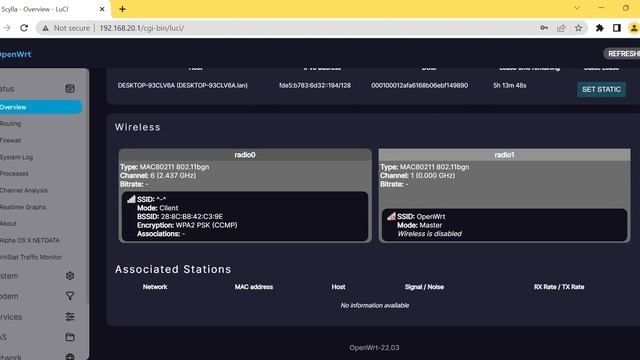Screen dimensions: 640x360
Task: Click the radio1 header bar
Action: [504, 155]
